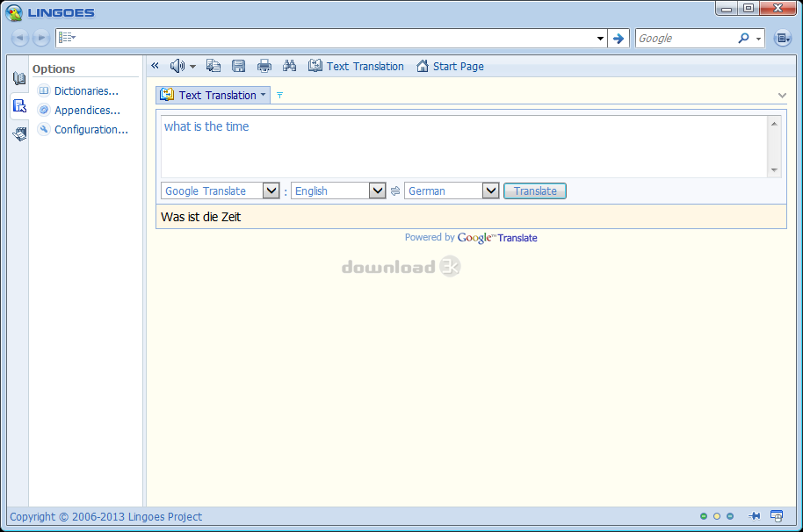Click the text box scroll down arrow
Viewport: 803px width, 532px height.
click(774, 169)
